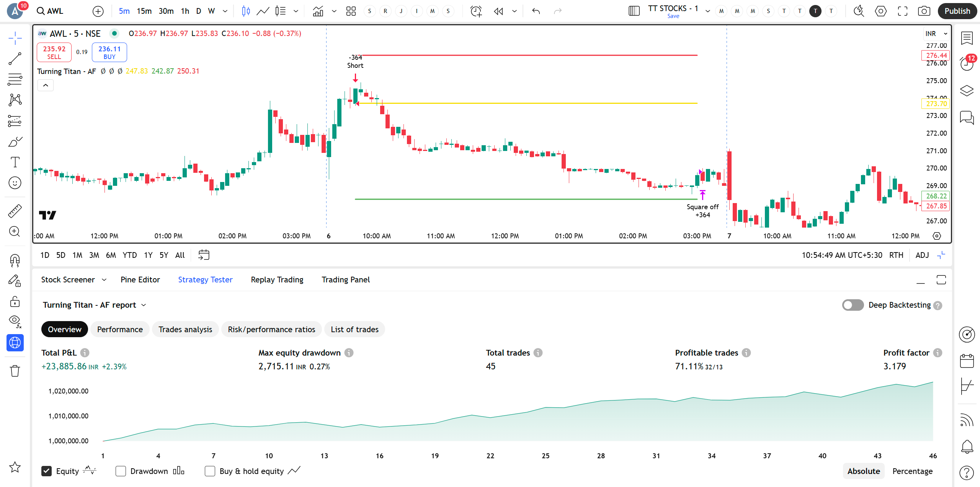Open the forecasting and measurement tools
The width and height of the screenshot is (980, 487).
pos(15,121)
